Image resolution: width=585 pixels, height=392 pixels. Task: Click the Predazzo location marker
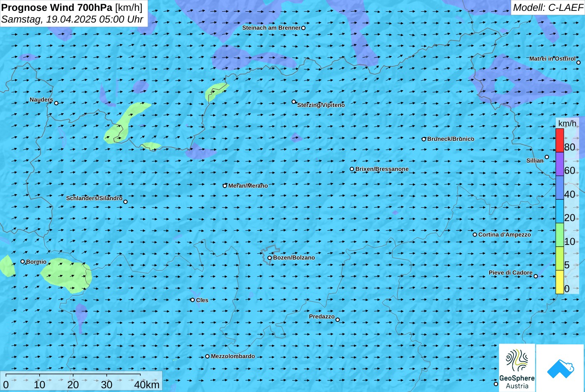[x=338, y=320]
